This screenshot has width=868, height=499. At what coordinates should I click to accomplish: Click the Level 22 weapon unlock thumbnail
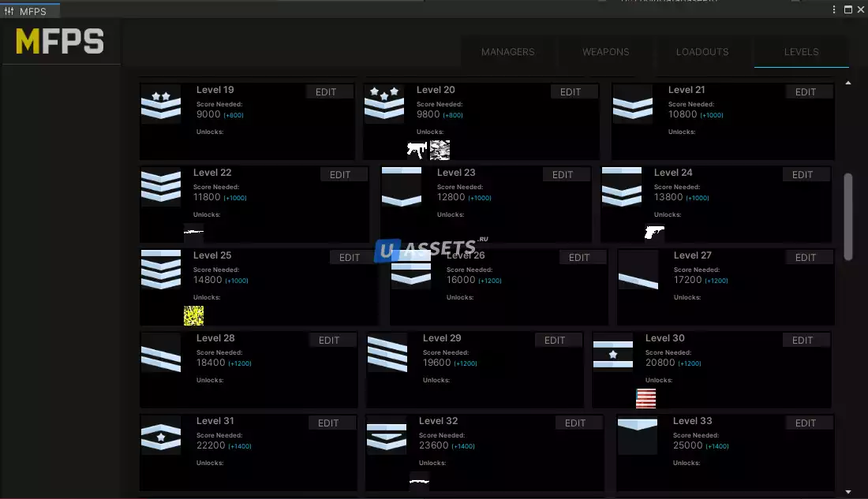click(194, 233)
